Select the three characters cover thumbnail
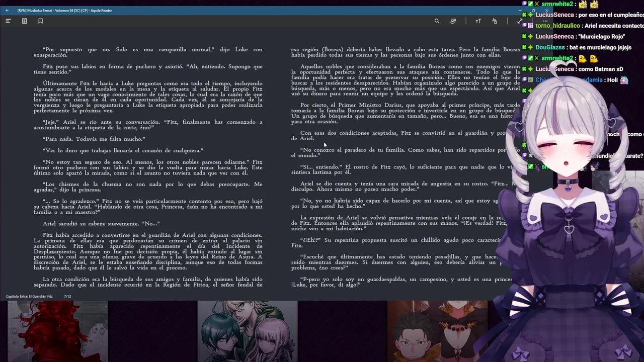Viewport: 644px width, 362px height. pyautogui.click(x=247, y=331)
